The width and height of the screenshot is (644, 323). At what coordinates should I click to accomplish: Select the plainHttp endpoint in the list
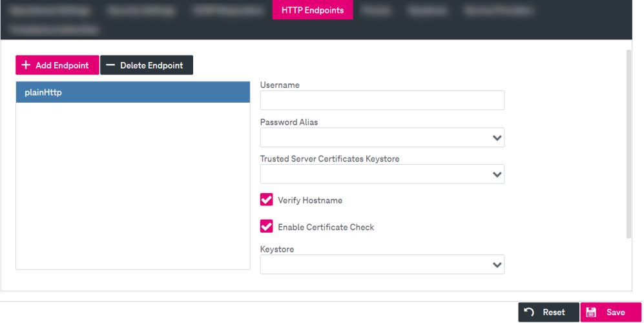[x=132, y=92]
